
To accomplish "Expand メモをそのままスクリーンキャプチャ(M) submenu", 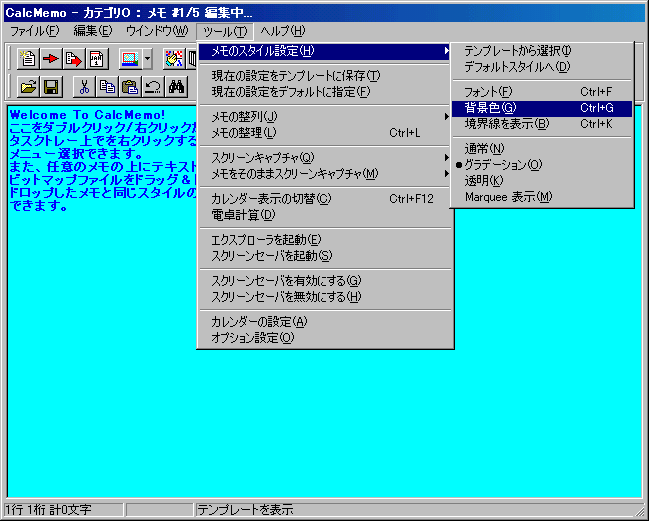I will [325, 174].
